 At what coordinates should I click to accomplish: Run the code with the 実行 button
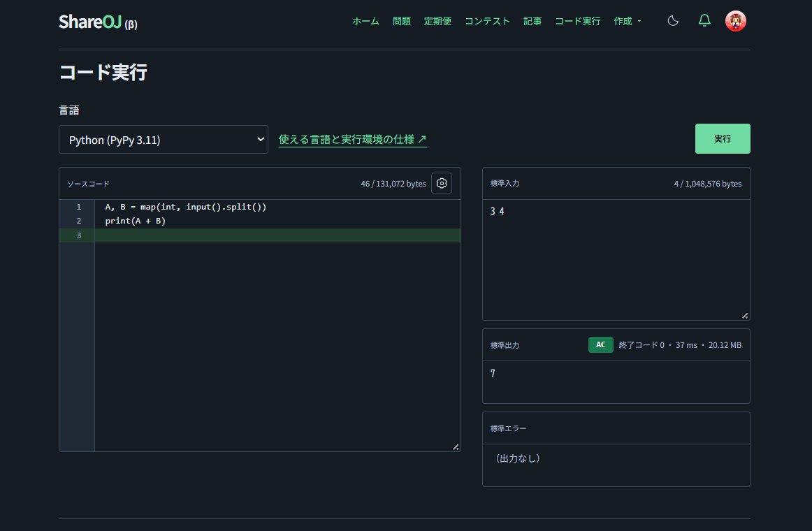click(x=723, y=139)
